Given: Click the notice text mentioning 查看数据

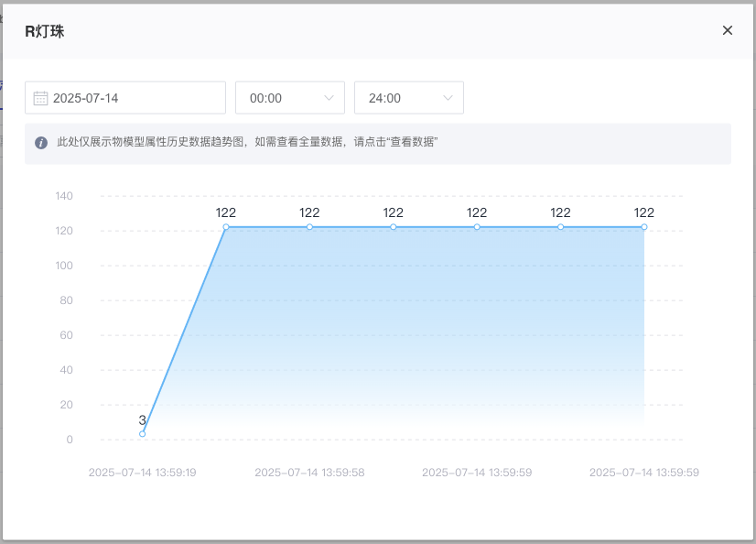Looking at the screenshot, I should tap(247, 143).
